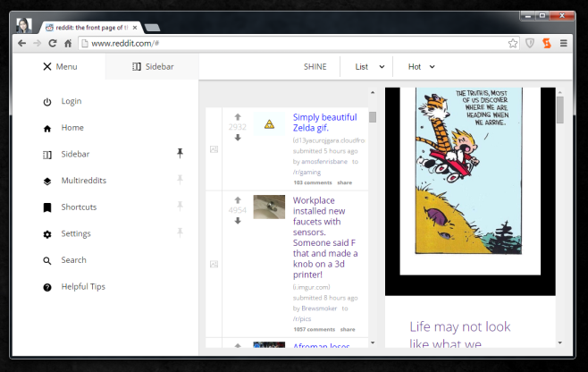Image resolution: width=588 pixels, height=372 pixels.
Task: Open the Workplace installed new faucets post link
Action: click(x=325, y=237)
